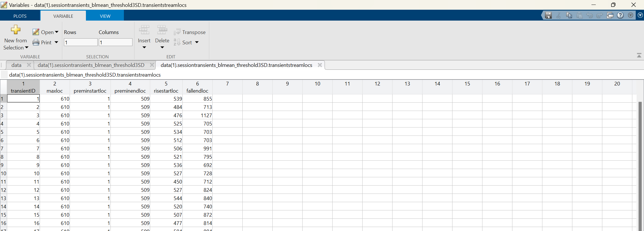Switch to the VARIABLE ribbon tab
Viewport: 644px width, 231px height.
[x=63, y=16]
